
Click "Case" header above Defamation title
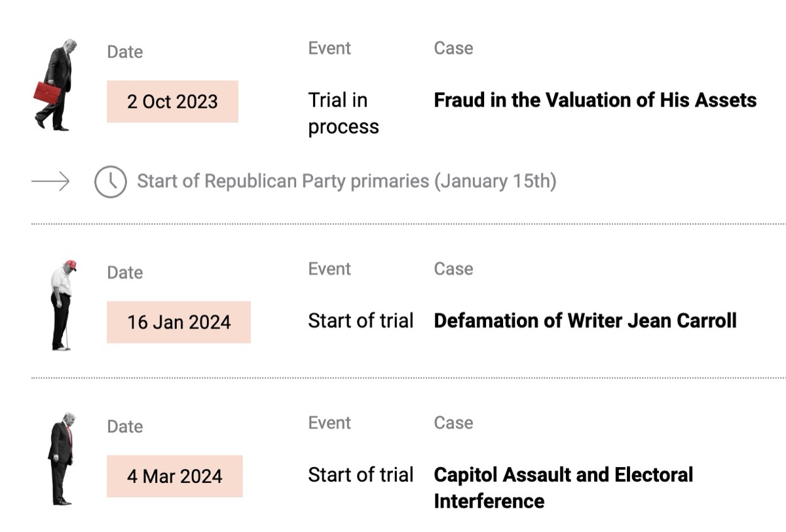pyautogui.click(x=453, y=269)
